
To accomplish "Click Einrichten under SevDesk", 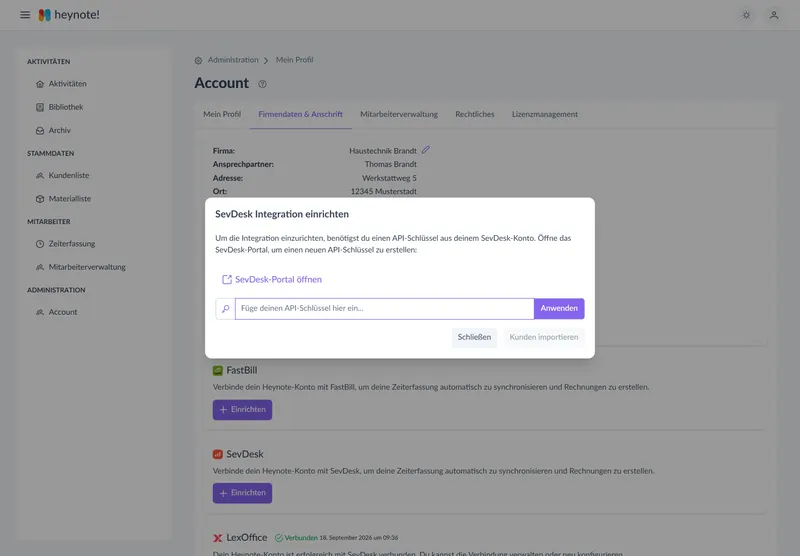I will click(x=242, y=493).
